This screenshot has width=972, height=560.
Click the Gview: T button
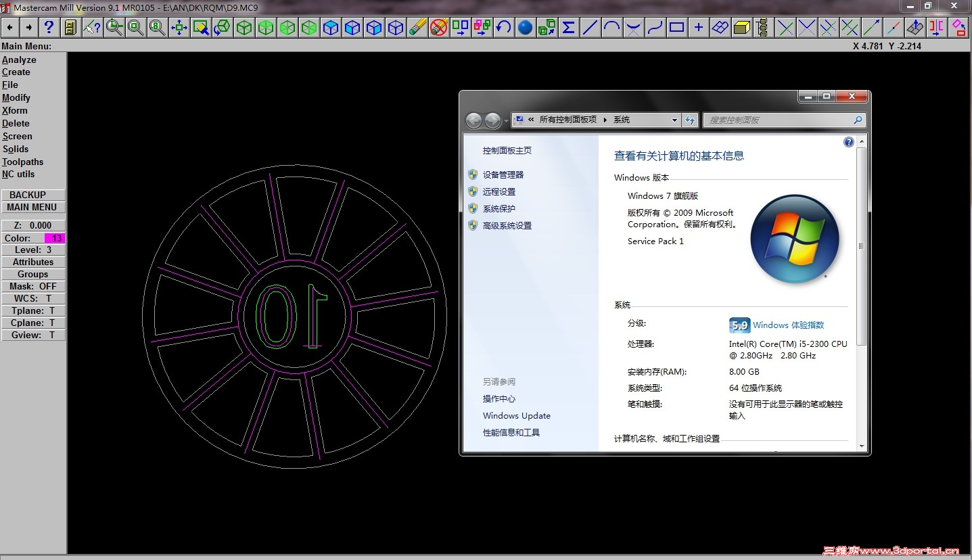[33, 335]
